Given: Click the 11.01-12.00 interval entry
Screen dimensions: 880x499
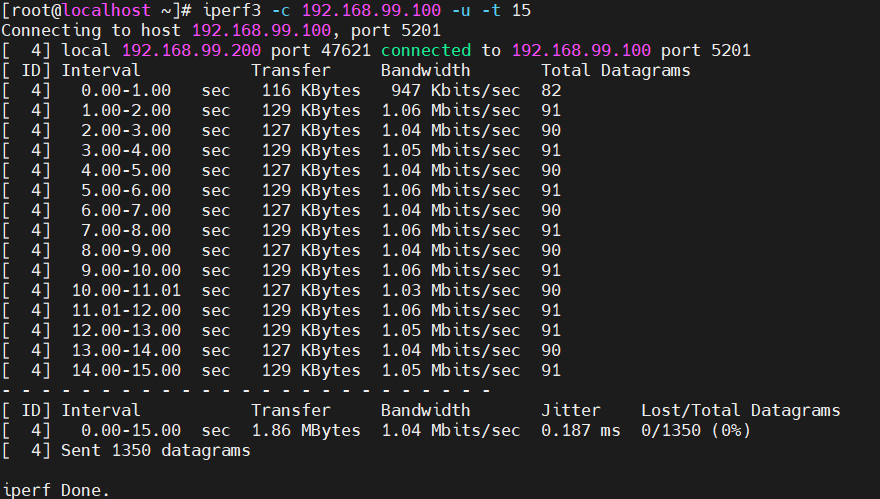Looking at the screenshot, I should [x=126, y=310].
